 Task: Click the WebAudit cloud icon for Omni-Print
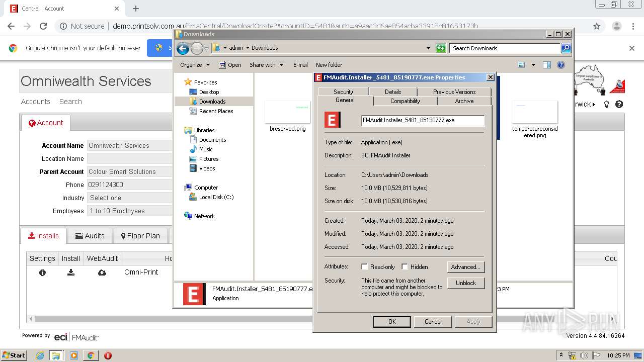click(102, 273)
